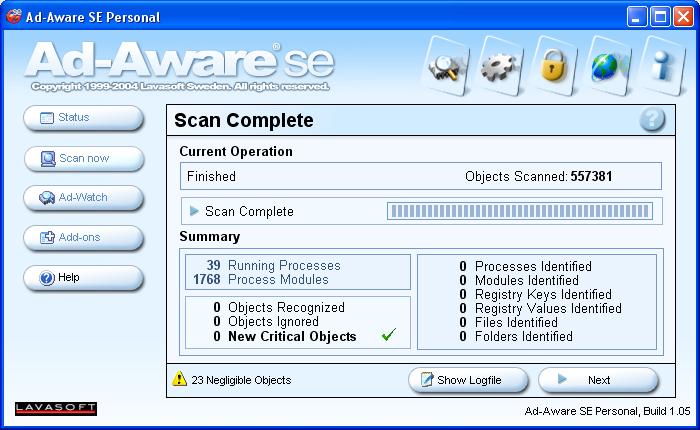Open the settings gear icon

[500, 67]
